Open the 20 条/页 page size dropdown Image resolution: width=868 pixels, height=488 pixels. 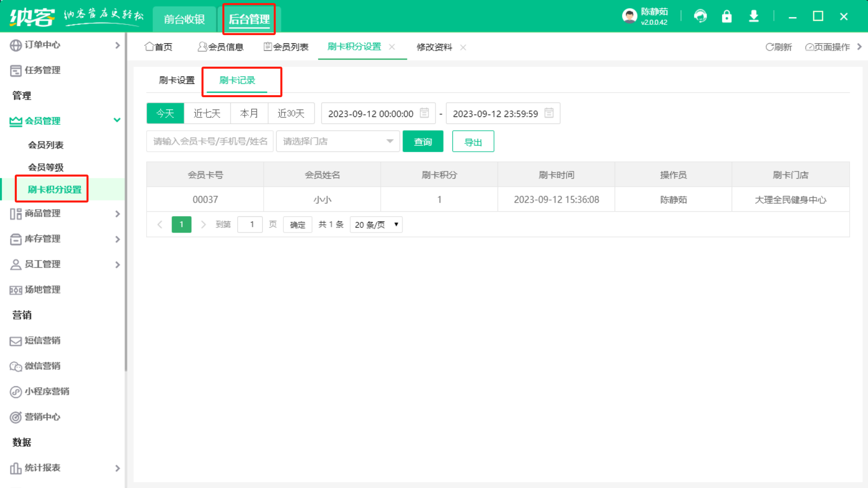376,224
